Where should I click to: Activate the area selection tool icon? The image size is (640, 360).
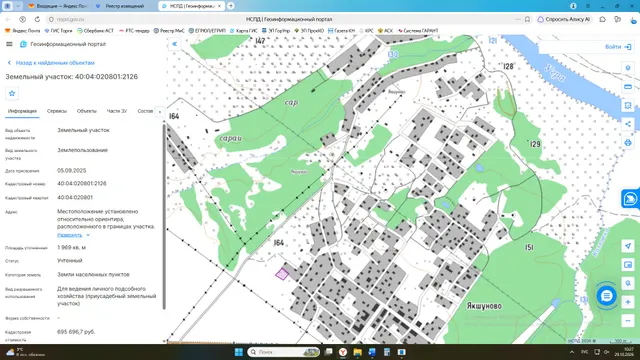pos(628,106)
